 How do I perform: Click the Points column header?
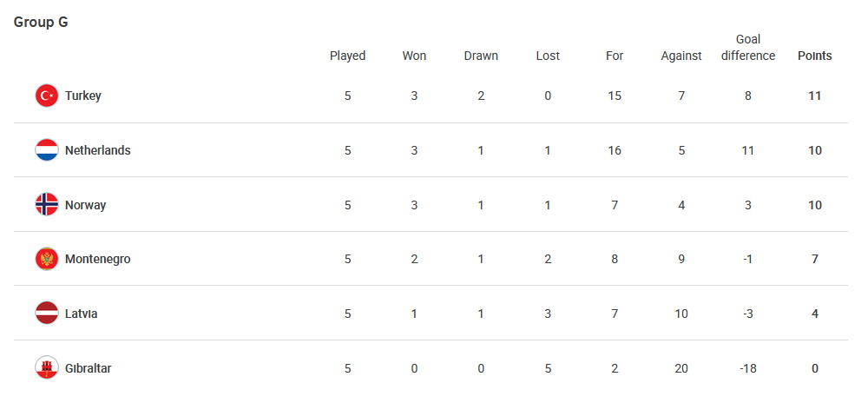[x=814, y=56]
